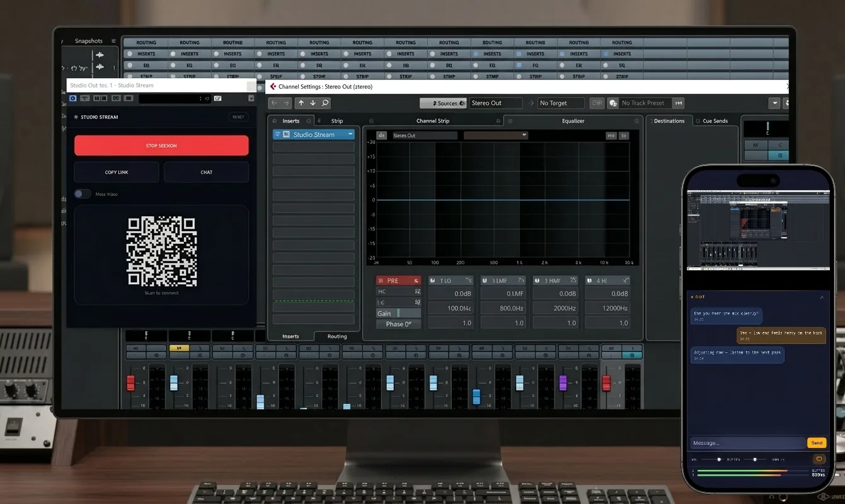Click band 1 LO filter type icon
The height and width of the screenshot is (504, 845).
[x=468, y=280]
